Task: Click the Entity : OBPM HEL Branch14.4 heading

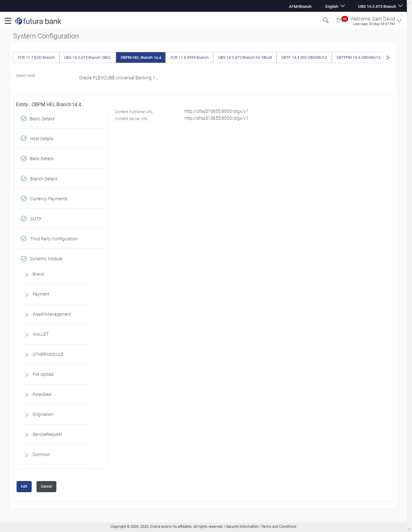Action: point(49,104)
